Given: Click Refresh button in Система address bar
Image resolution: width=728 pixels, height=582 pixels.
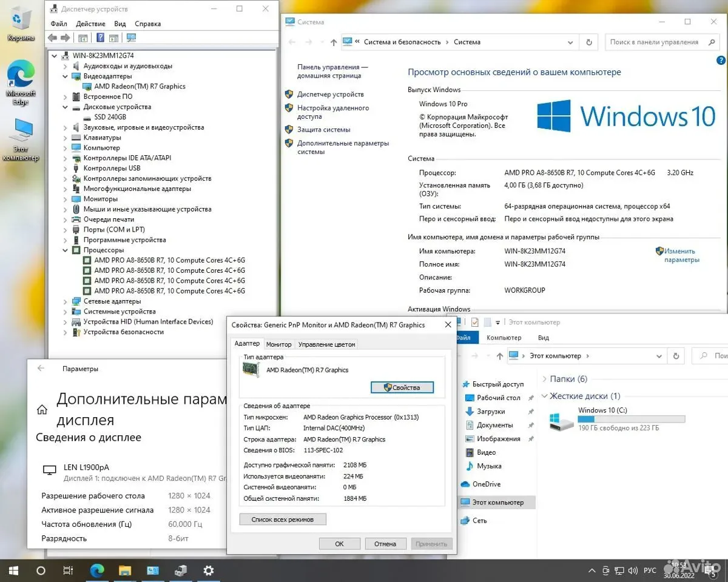Looking at the screenshot, I should pos(588,42).
